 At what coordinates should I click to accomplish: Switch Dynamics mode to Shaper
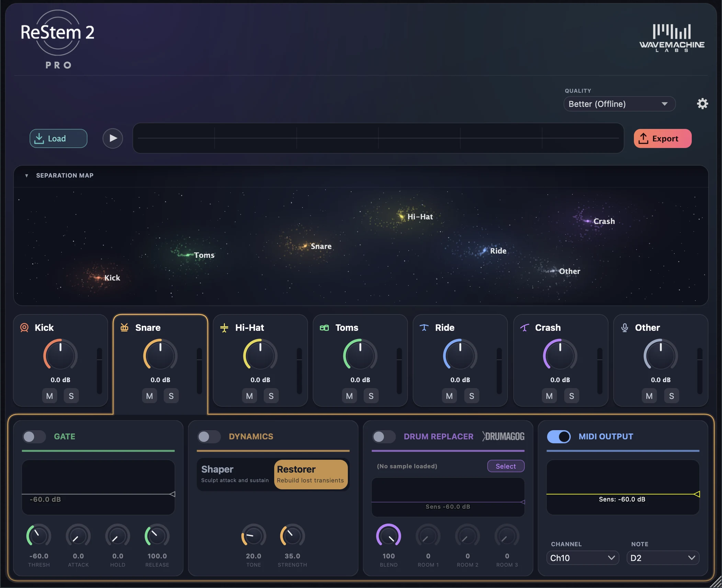point(235,474)
